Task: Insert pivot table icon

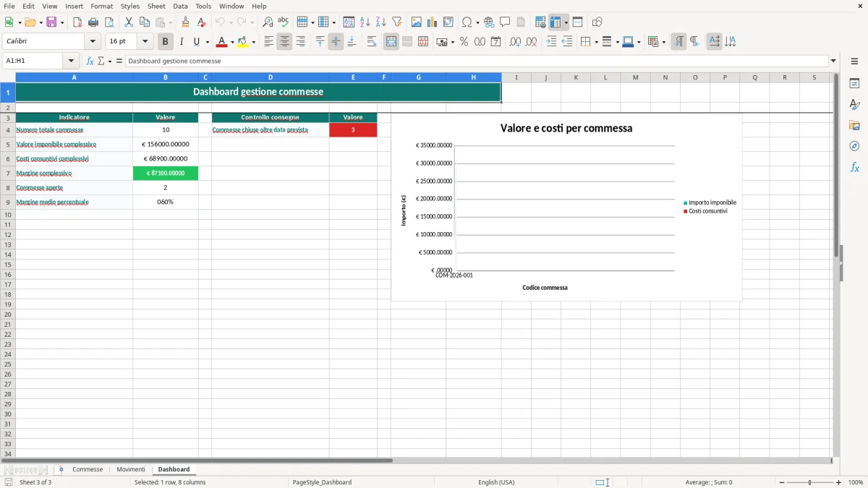Action: (448, 22)
